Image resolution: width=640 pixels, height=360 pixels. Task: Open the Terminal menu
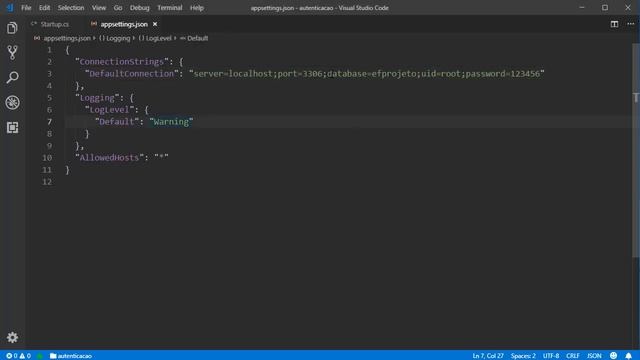[x=170, y=8]
